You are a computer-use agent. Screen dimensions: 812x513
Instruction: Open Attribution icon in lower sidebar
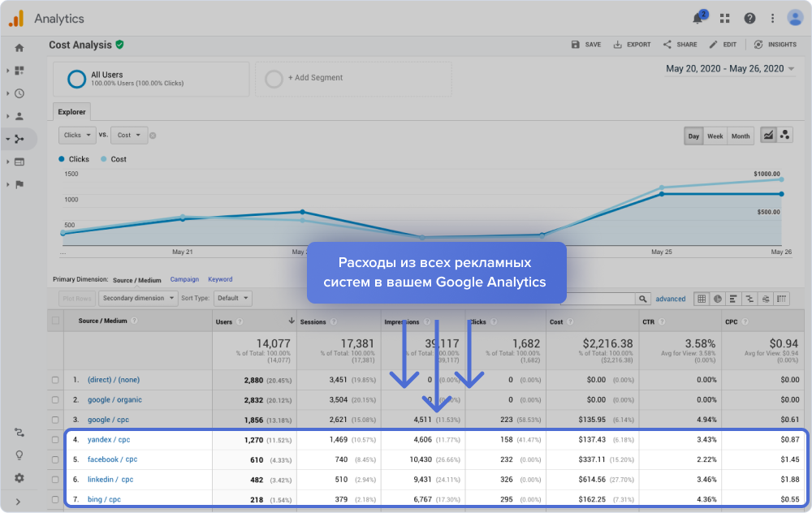19,433
